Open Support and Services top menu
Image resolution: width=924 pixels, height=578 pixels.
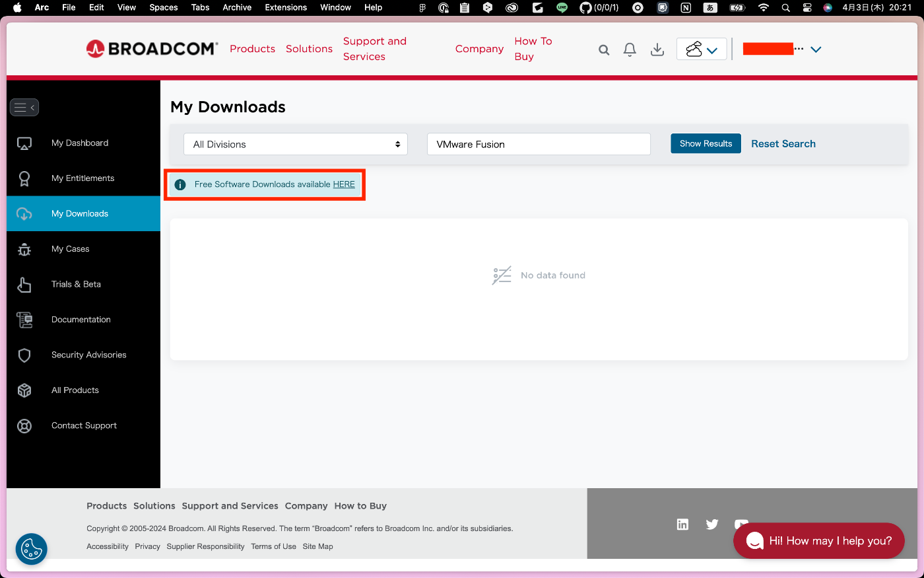point(375,49)
